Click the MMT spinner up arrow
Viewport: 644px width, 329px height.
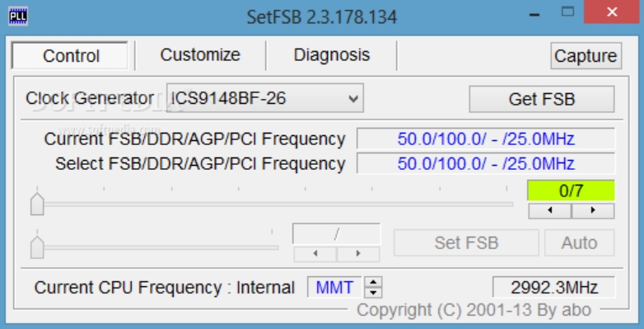[x=373, y=282]
